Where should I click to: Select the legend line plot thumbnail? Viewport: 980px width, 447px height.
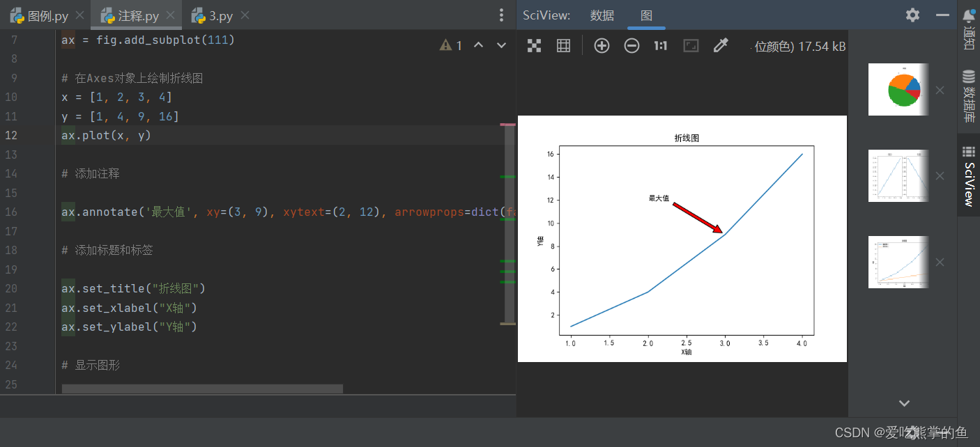click(898, 262)
